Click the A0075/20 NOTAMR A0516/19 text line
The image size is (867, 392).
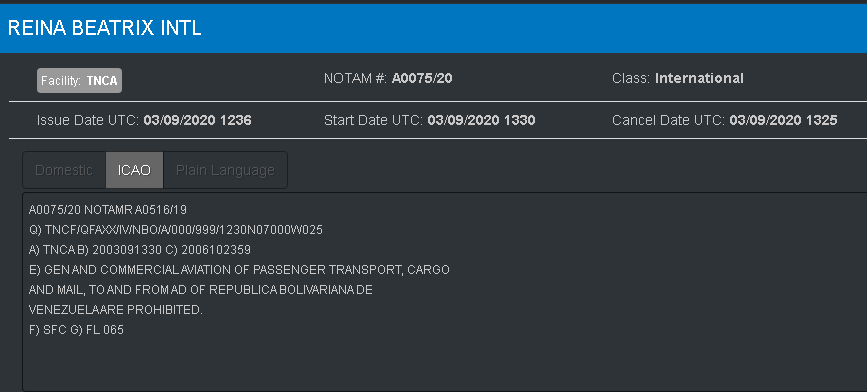(108, 210)
